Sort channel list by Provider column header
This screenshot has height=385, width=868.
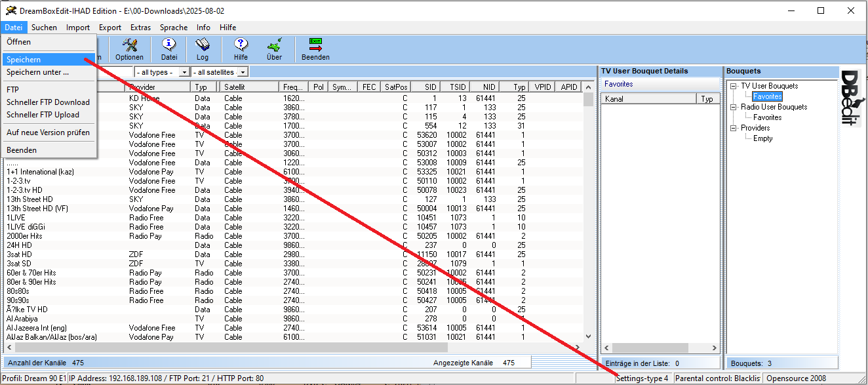coord(157,87)
